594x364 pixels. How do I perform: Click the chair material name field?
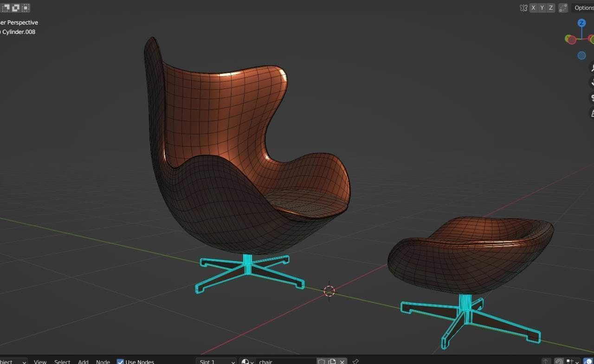(285, 361)
